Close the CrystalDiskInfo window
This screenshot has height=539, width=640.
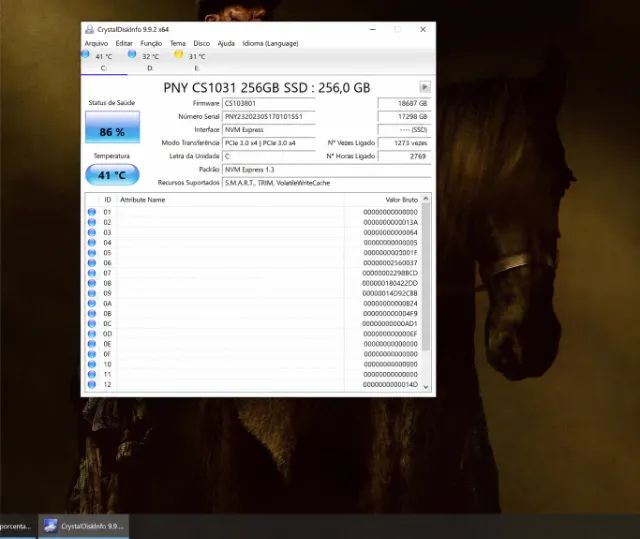423,29
